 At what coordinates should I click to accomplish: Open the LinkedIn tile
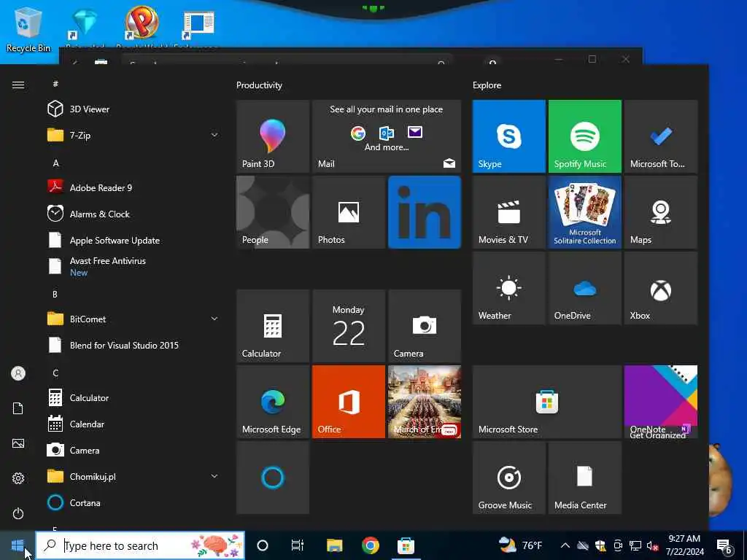coord(425,212)
